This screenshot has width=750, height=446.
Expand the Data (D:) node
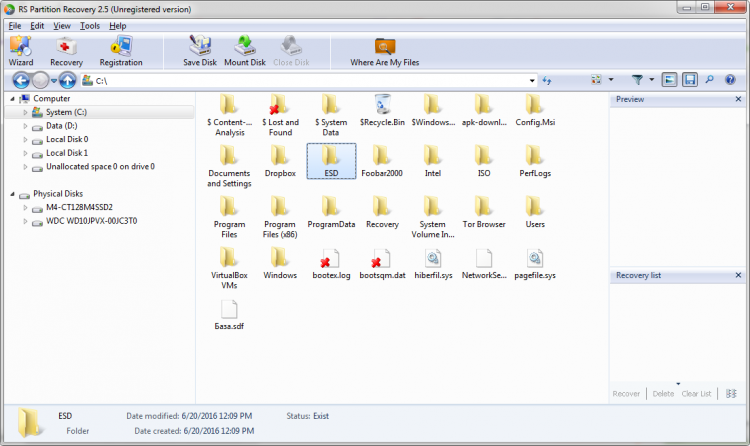pos(25,126)
